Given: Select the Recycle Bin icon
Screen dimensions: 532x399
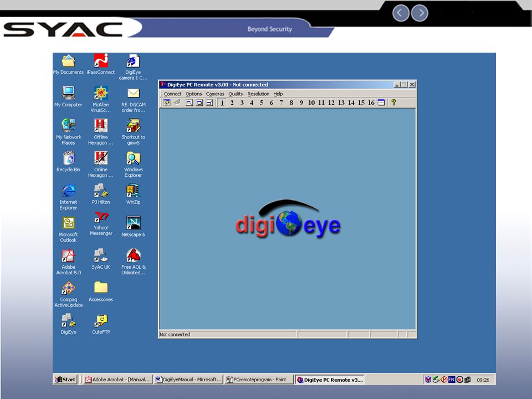Looking at the screenshot, I should pos(69,161).
